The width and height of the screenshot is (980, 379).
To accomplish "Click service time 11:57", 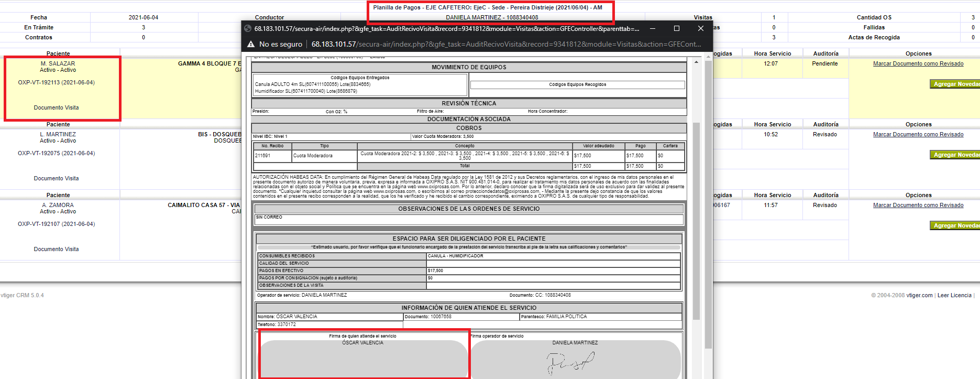I will point(770,205).
